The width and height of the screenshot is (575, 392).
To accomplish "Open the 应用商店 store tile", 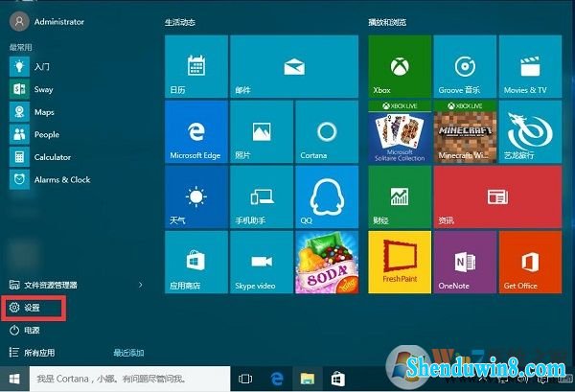I will tap(196, 263).
